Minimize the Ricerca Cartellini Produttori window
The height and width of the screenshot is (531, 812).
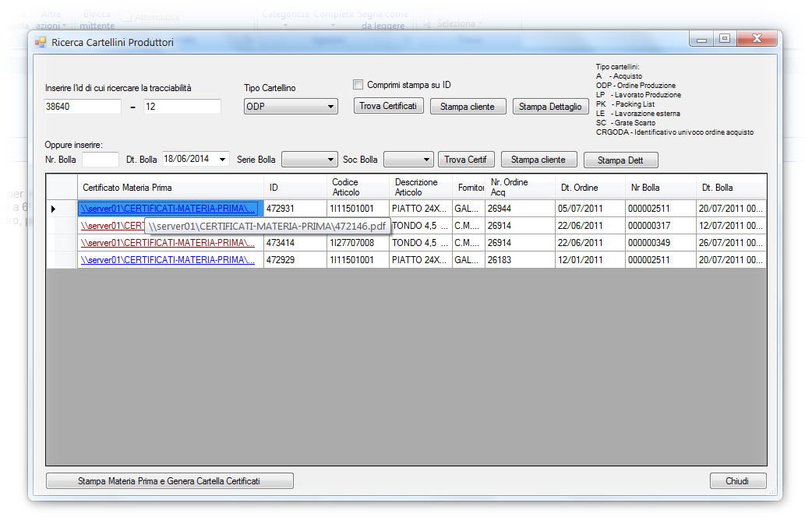tap(701, 39)
